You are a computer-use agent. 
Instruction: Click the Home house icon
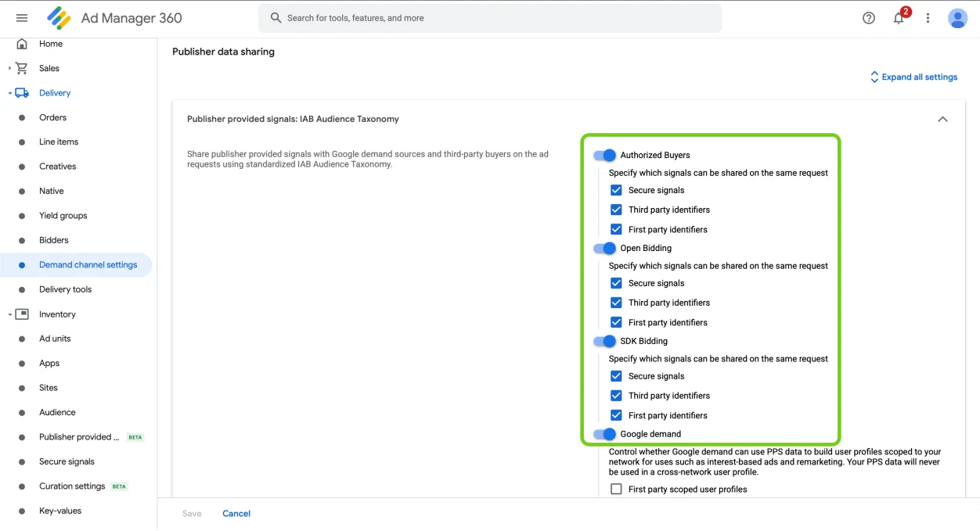click(22, 44)
